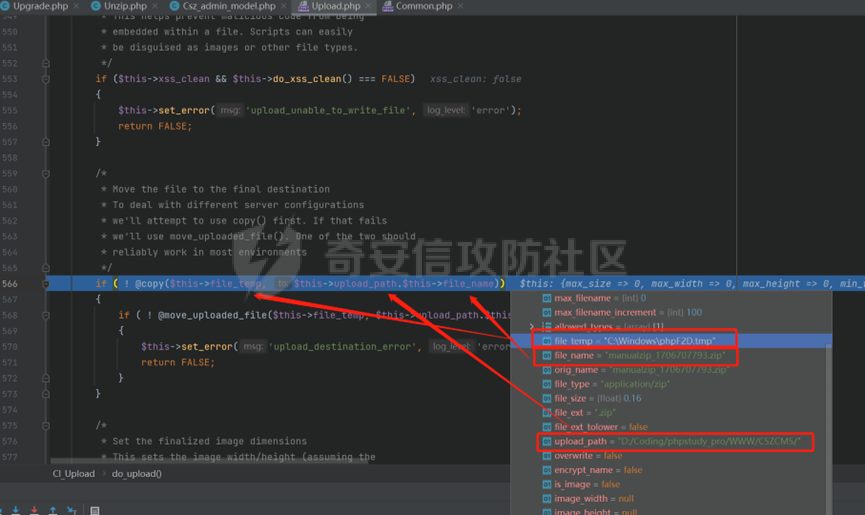
Task: Click the CI_Upload breadcrumb
Action: pos(75,473)
